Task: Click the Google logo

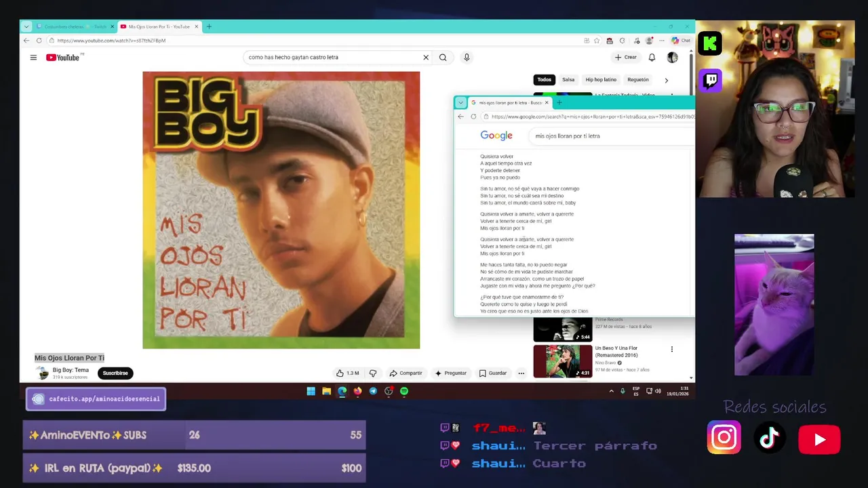Action: [496, 136]
